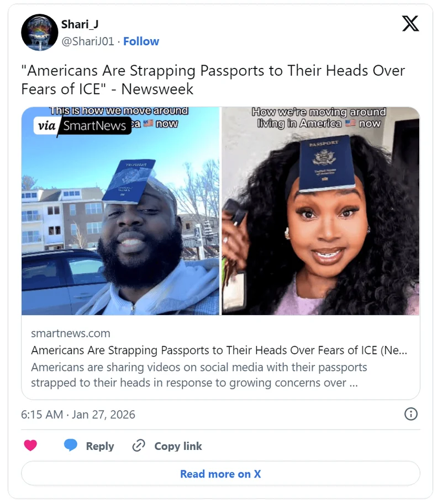This screenshot has height=504, width=442.
Task: Click the quoted Newsweek headline tweet text
Action: coord(213,79)
